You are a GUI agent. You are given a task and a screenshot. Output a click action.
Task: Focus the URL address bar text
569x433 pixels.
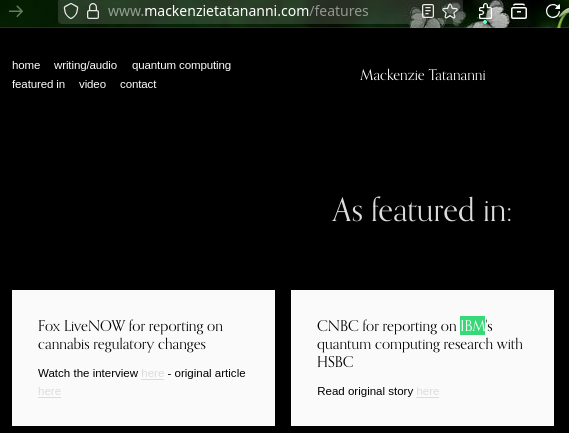tap(238, 11)
